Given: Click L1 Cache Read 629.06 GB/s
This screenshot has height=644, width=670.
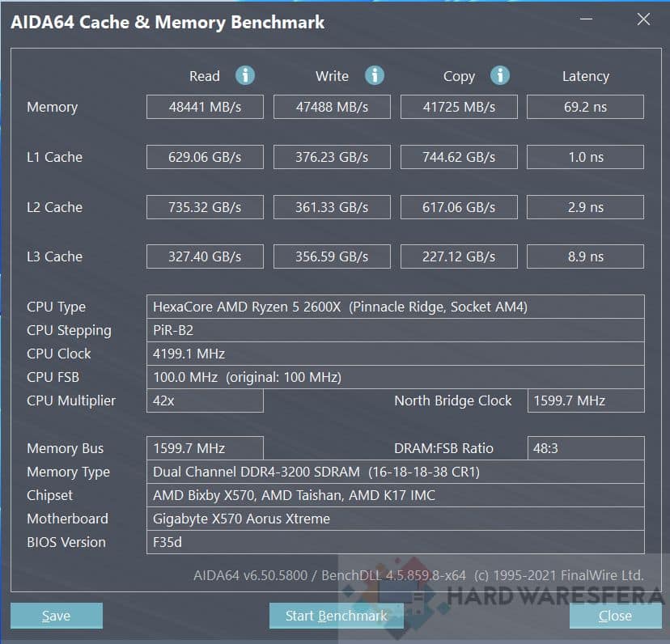Looking at the screenshot, I should 205,157.
